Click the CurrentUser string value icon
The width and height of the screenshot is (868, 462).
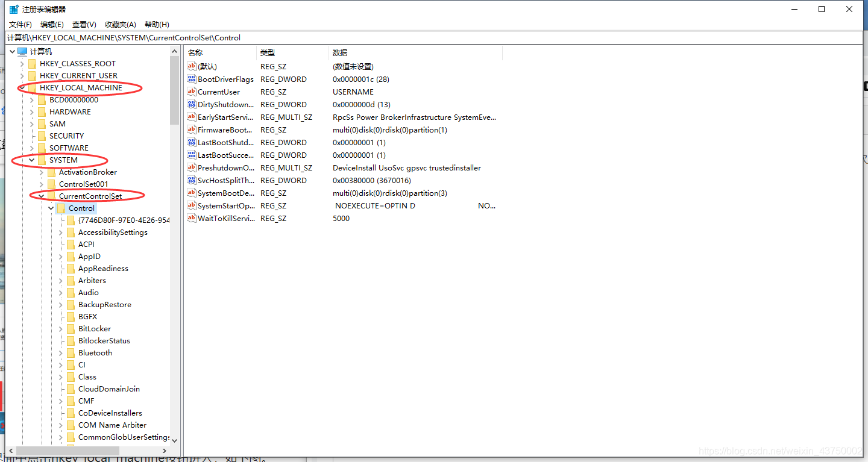pyautogui.click(x=192, y=92)
